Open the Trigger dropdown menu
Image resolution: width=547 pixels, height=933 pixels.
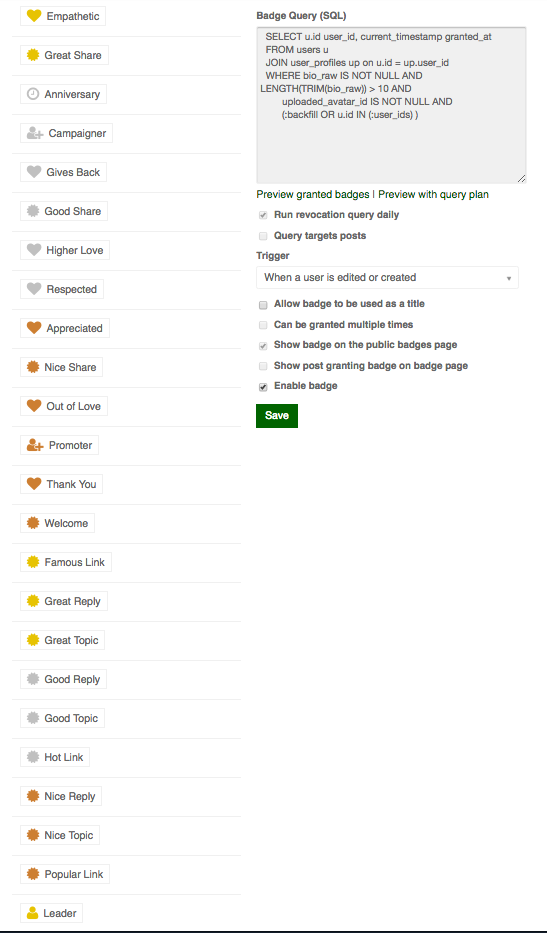[x=387, y=277]
